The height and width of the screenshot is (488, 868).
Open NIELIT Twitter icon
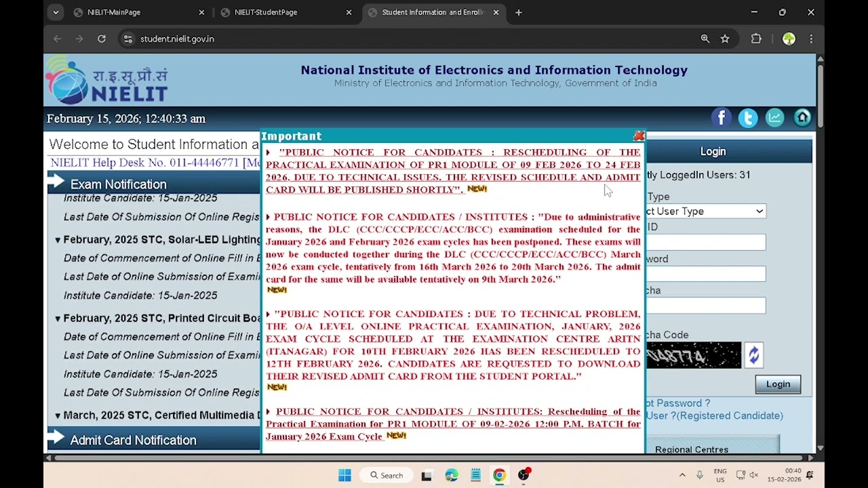(748, 118)
